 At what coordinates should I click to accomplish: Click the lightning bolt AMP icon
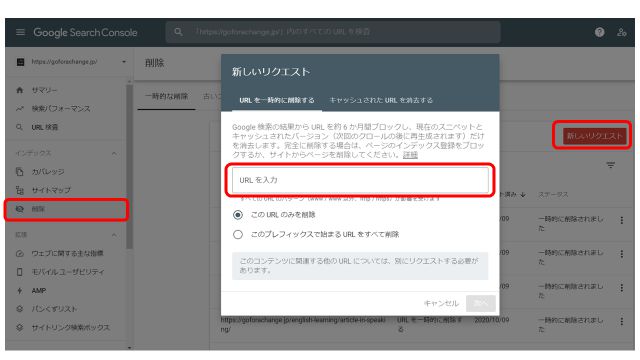click(20, 291)
